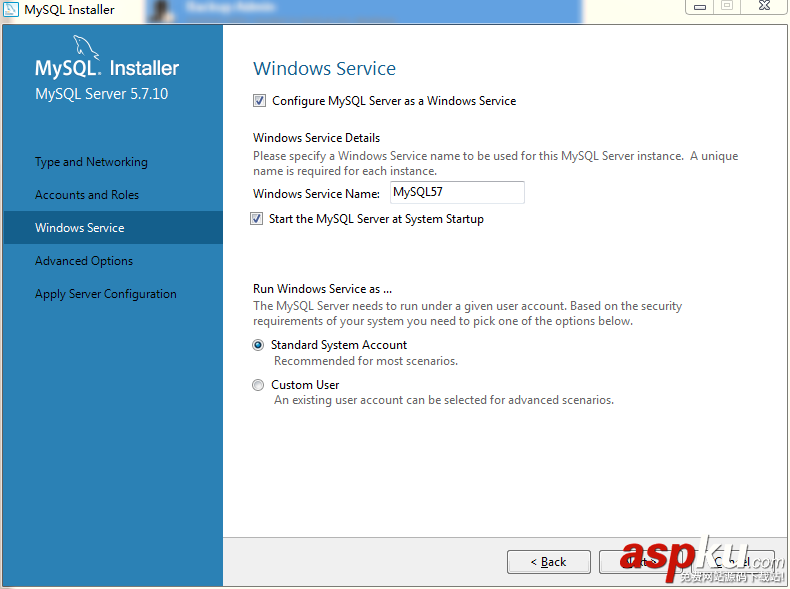Click the 'Windows Service Details' label
The height and width of the screenshot is (589, 790).
coord(316,138)
